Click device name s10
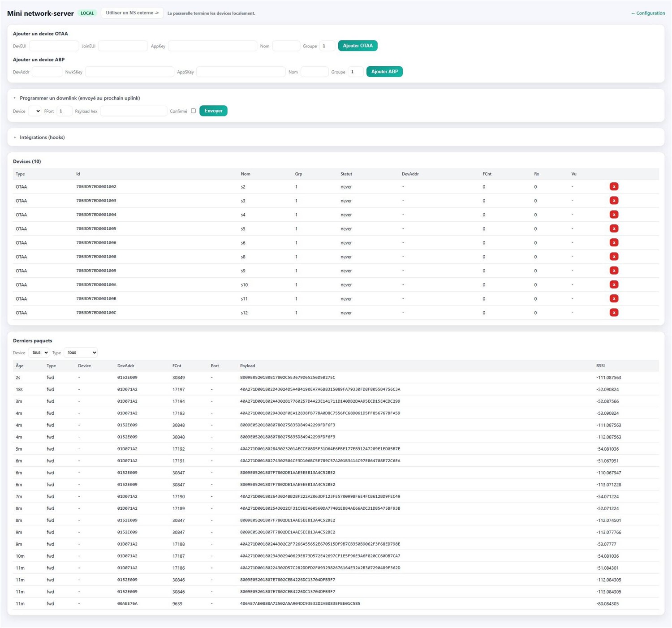 click(244, 284)
